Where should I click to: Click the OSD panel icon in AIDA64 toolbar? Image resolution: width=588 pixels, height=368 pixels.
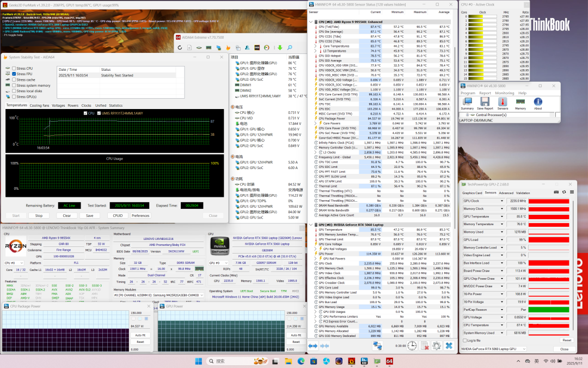click(257, 47)
